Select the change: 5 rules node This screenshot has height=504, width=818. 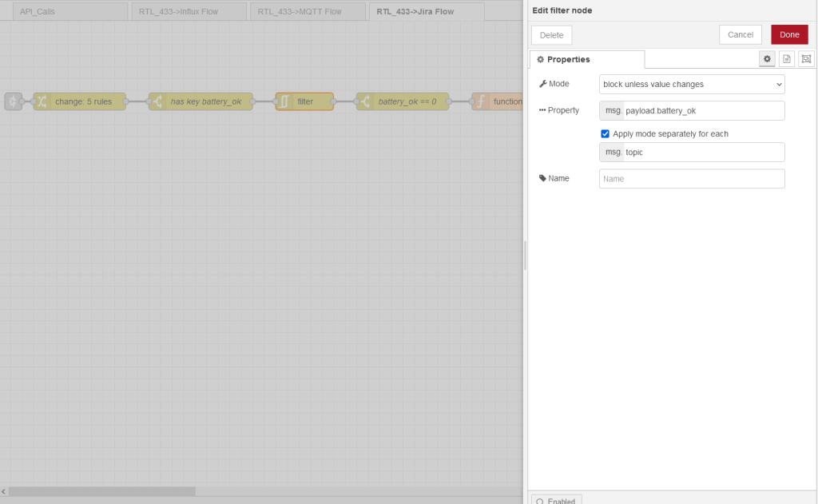pyautogui.click(x=79, y=101)
